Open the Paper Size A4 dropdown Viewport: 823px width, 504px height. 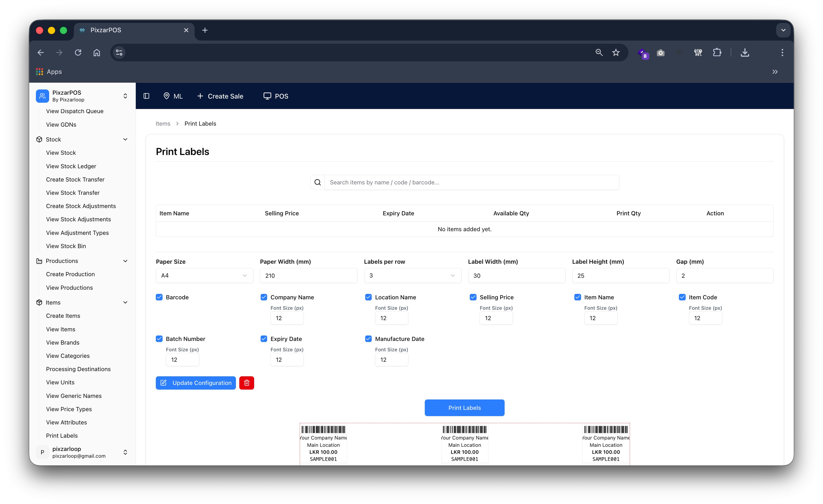point(204,275)
